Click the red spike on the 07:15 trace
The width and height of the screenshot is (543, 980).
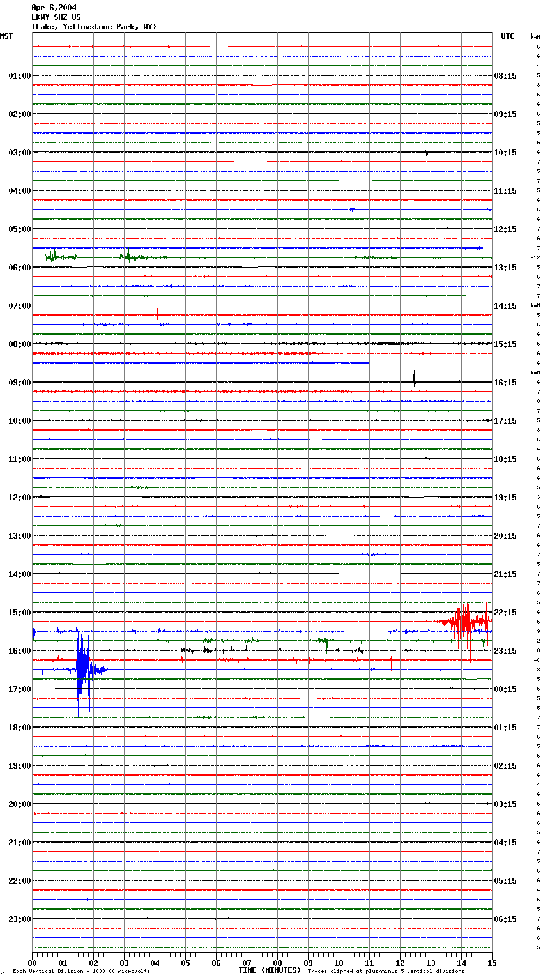157,314
